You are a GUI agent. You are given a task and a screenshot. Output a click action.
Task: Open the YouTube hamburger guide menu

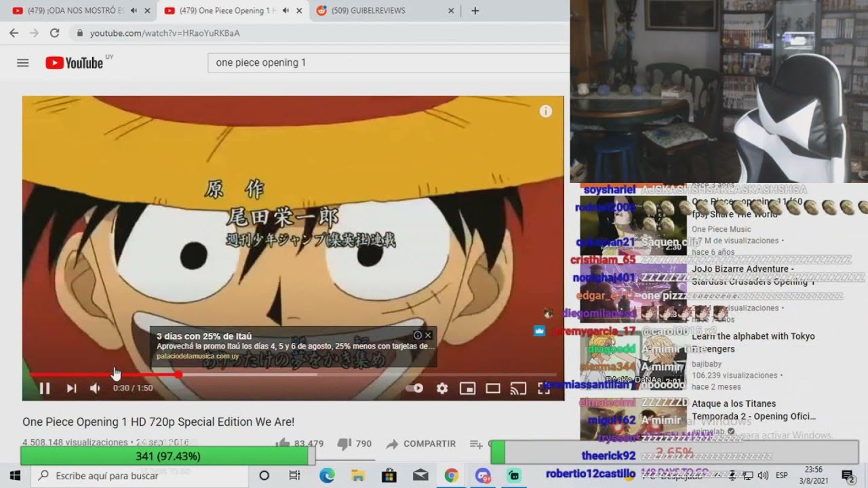[x=23, y=63]
